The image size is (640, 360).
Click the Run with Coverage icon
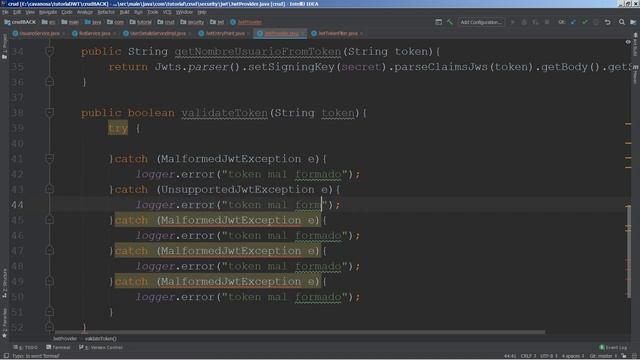pyautogui.click(x=536, y=22)
